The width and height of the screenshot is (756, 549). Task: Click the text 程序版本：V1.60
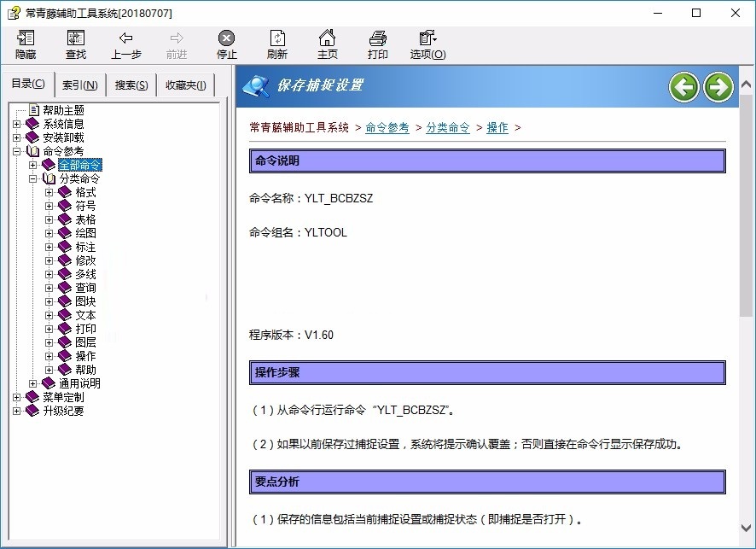click(291, 335)
